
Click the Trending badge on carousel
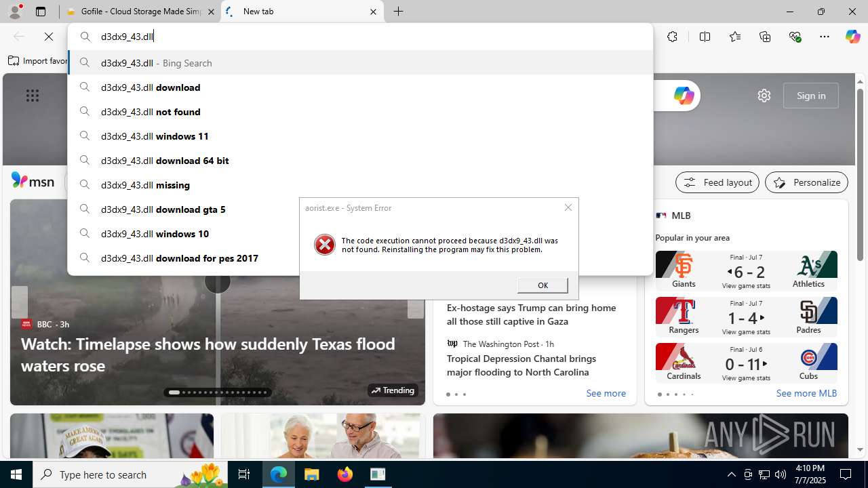click(393, 390)
